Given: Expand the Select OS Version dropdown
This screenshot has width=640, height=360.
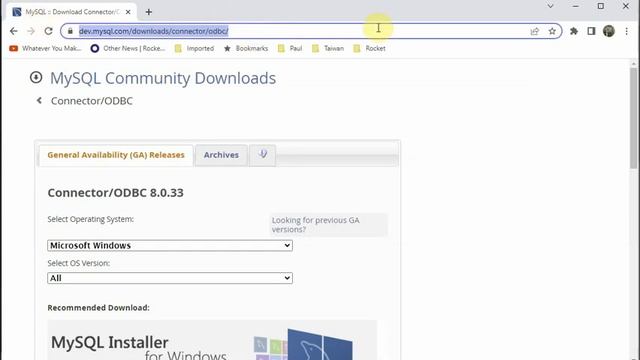Looking at the screenshot, I should pyautogui.click(x=170, y=278).
